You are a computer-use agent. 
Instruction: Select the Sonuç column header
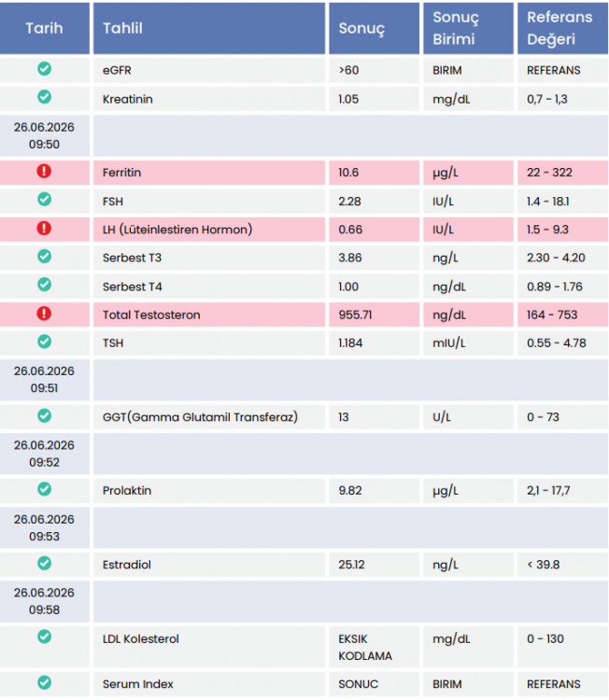pyautogui.click(x=374, y=28)
